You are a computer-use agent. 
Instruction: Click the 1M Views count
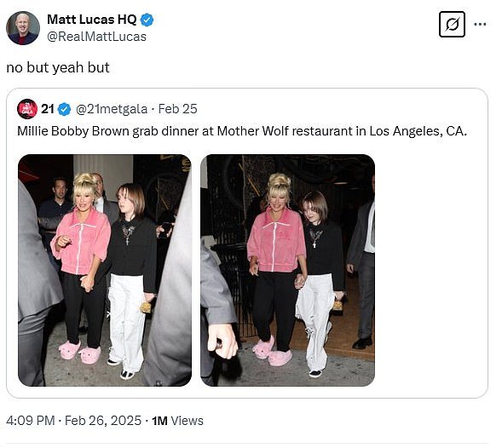coord(177,421)
